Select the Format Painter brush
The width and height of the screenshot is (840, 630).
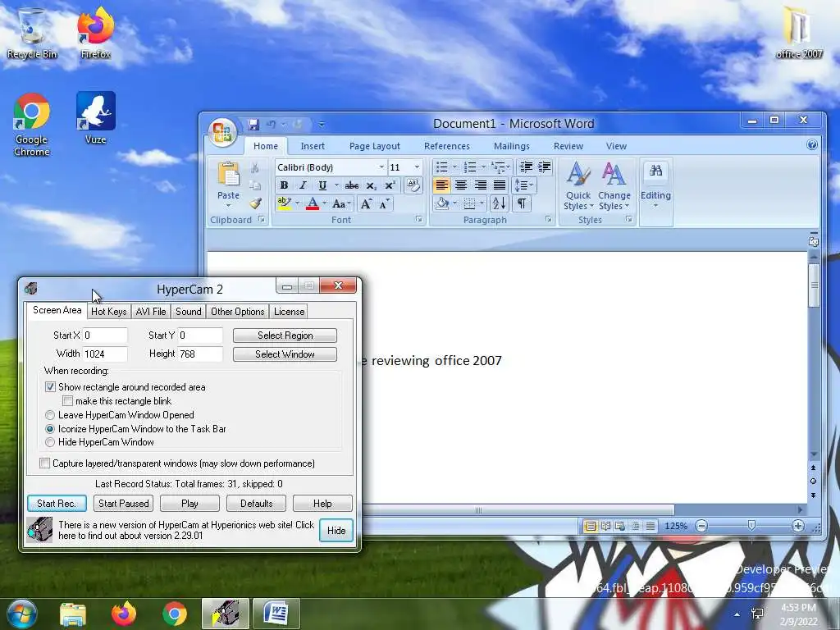pyautogui.click(x=256, y=203)
